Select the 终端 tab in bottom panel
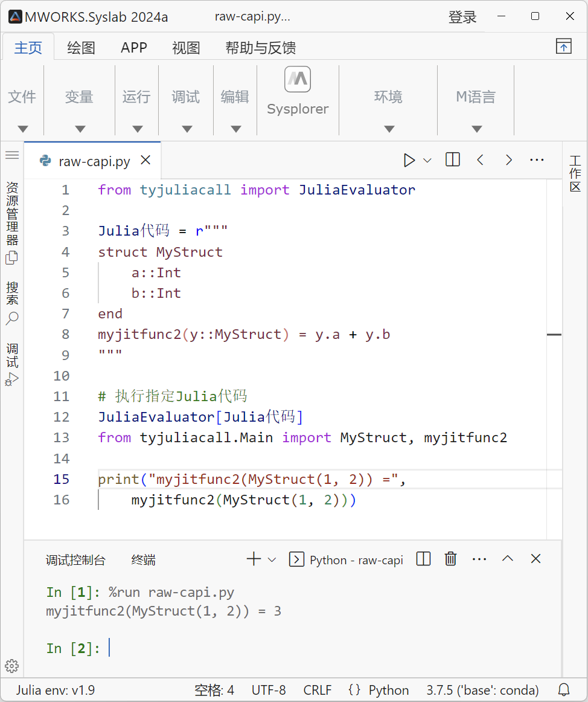This screenshot has height=702, width=588. click(x=143, y=559)
